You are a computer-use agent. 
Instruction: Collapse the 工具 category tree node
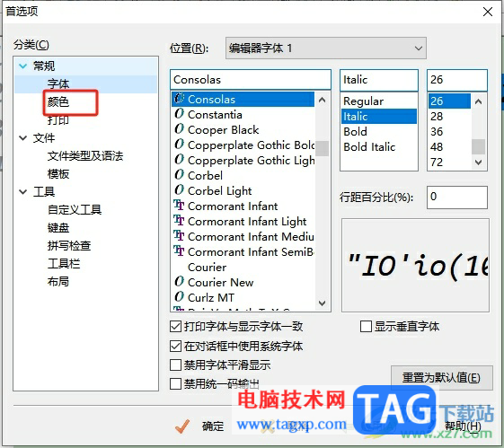click(x=22, y=192)
